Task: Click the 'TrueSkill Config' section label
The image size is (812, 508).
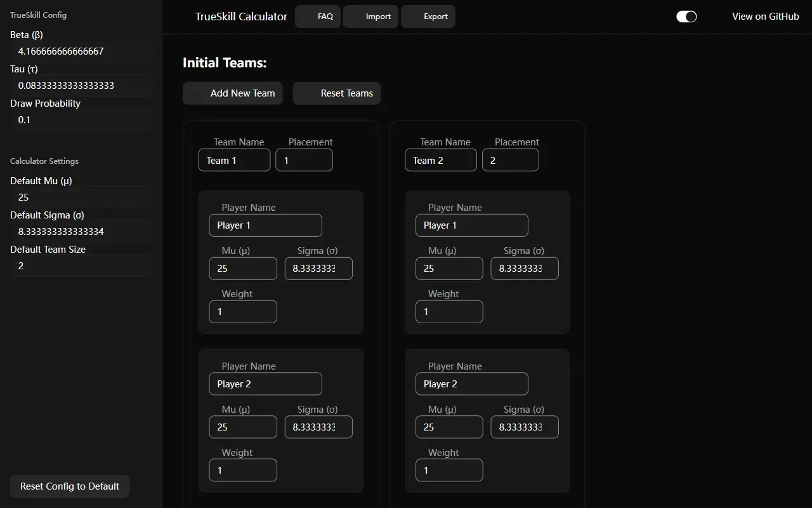Action: pos(38,15)
